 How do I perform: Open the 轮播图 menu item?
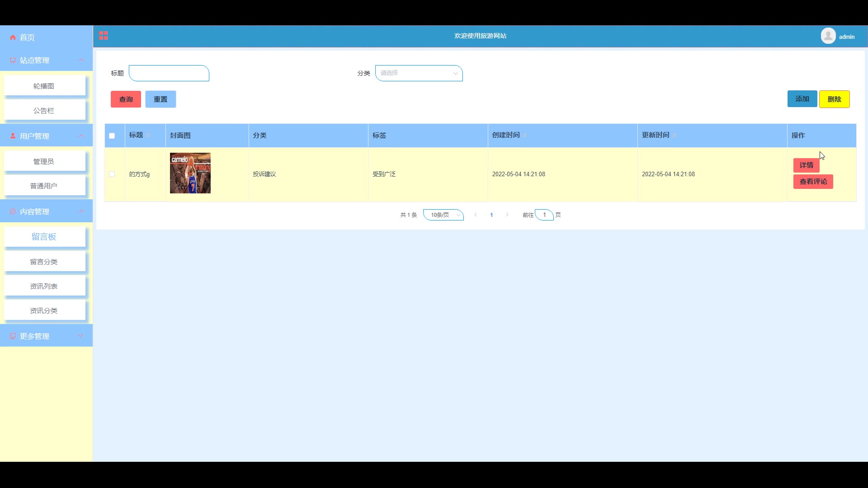(44, 86)
